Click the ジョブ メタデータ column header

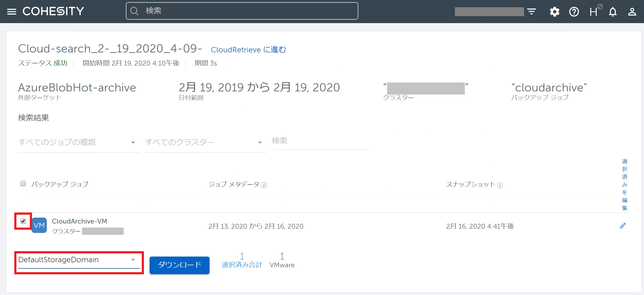coord(234,184)
